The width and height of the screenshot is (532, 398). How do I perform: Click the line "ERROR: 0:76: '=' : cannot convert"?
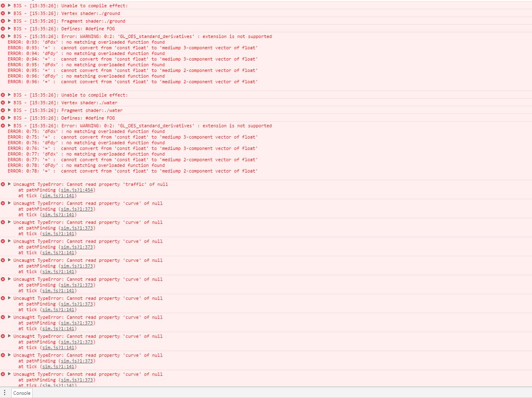[x=132, y=148]
